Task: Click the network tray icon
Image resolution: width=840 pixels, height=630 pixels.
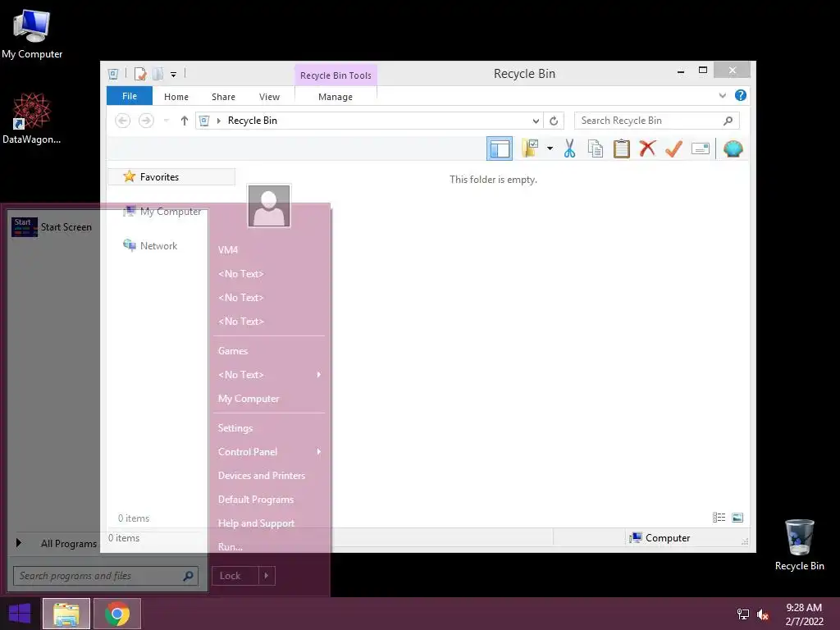Action: (x=742, y=614)
